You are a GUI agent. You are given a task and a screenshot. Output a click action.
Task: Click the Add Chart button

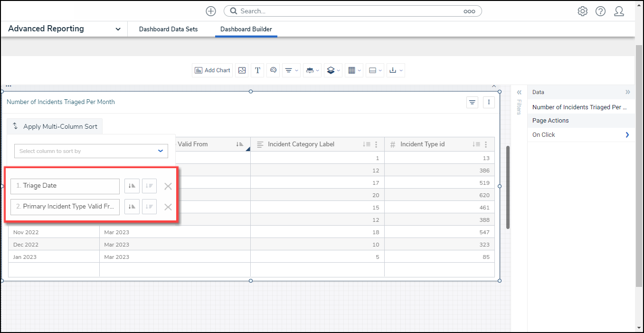(212, 70)
